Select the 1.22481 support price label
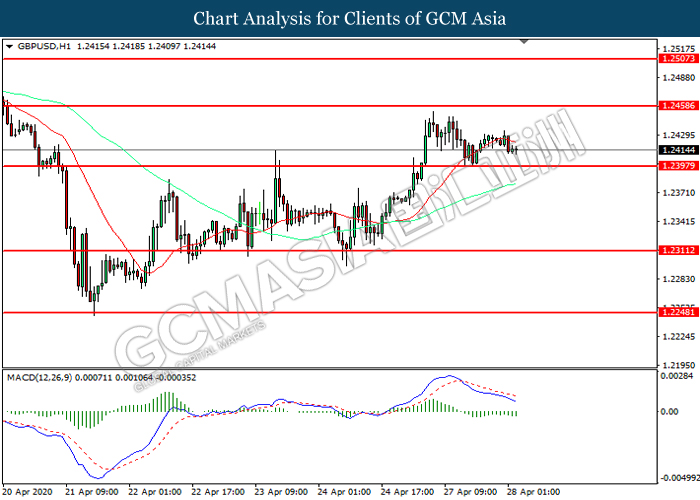 [678, 312]
